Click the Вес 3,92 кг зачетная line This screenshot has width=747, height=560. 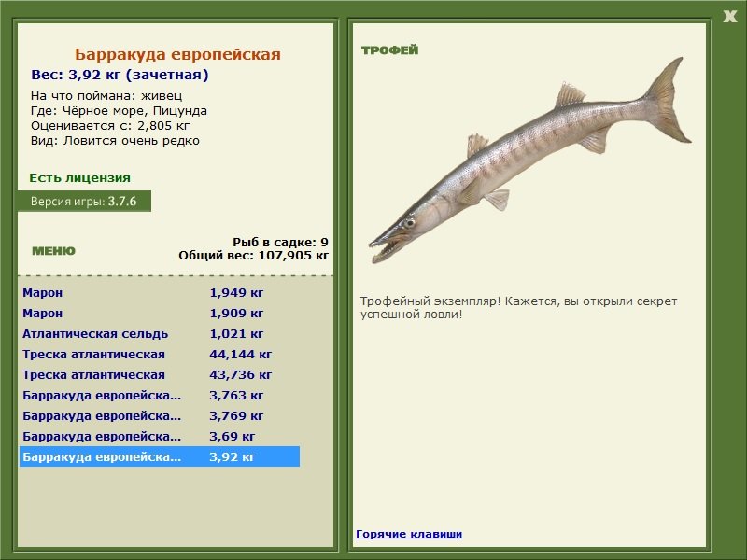pos(120,75)
